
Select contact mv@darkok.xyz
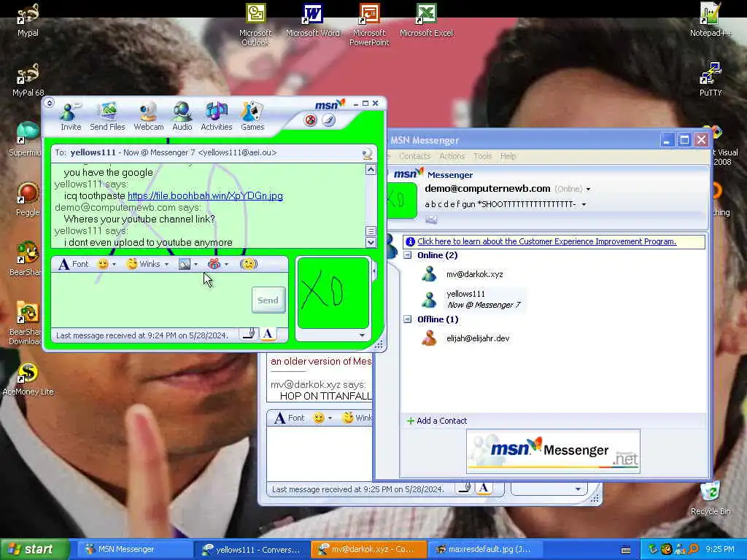pyautogui.click(x=474, y=274)
